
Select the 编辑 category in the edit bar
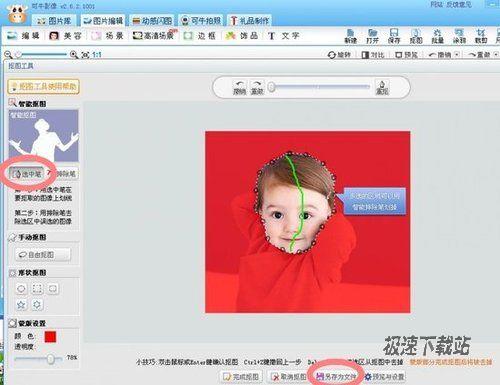pos(23,36)
